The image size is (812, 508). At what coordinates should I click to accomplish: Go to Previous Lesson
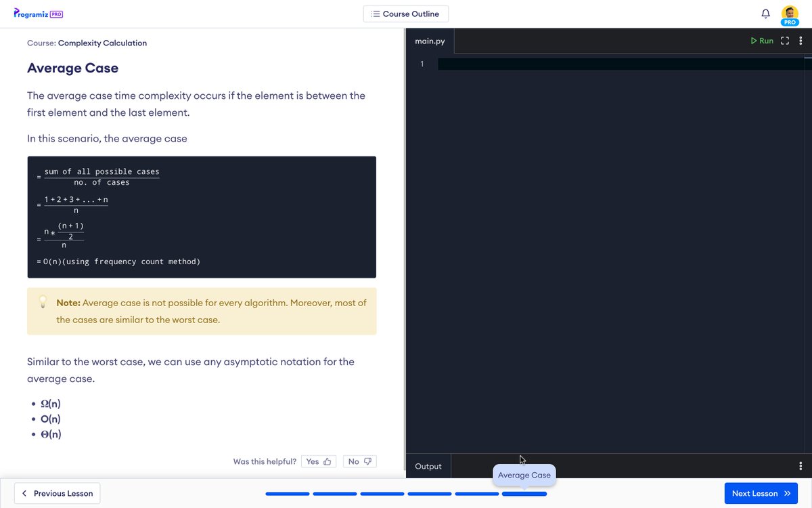tap(58, 493)
